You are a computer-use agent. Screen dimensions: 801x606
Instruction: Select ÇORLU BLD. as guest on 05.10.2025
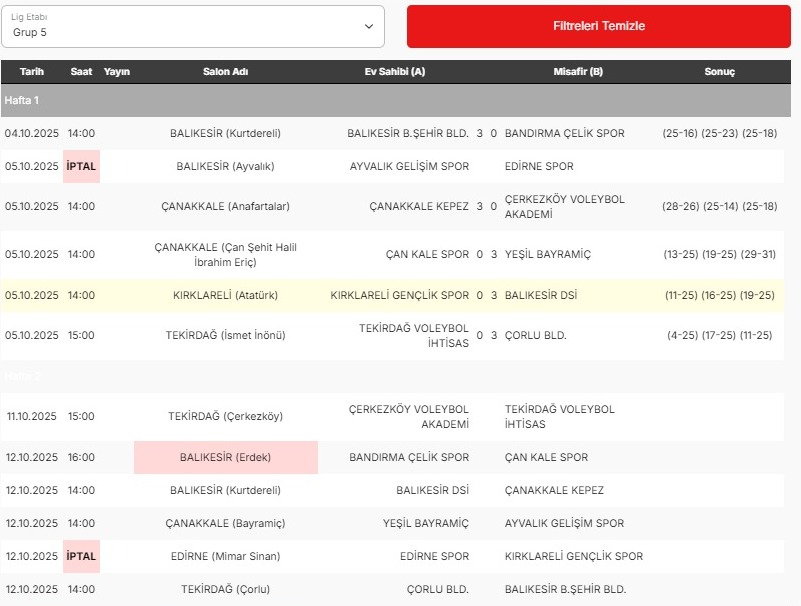[536, 335]
